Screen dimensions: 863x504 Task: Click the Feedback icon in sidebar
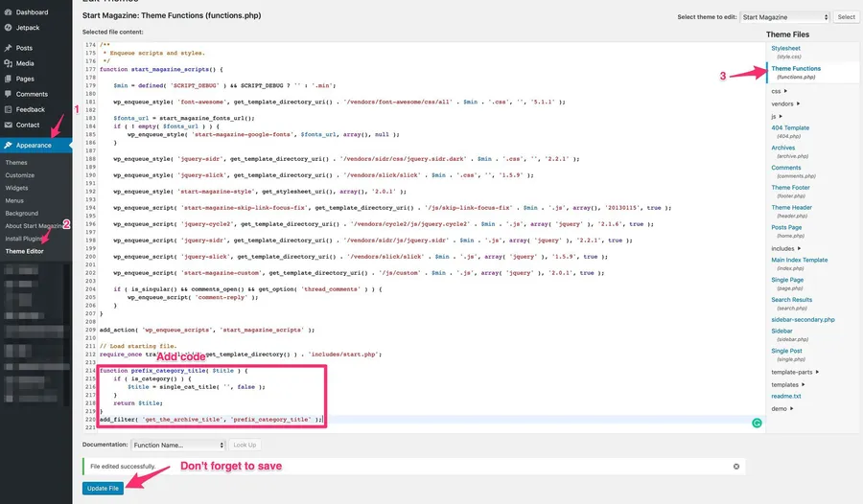(x=8, y=109)
